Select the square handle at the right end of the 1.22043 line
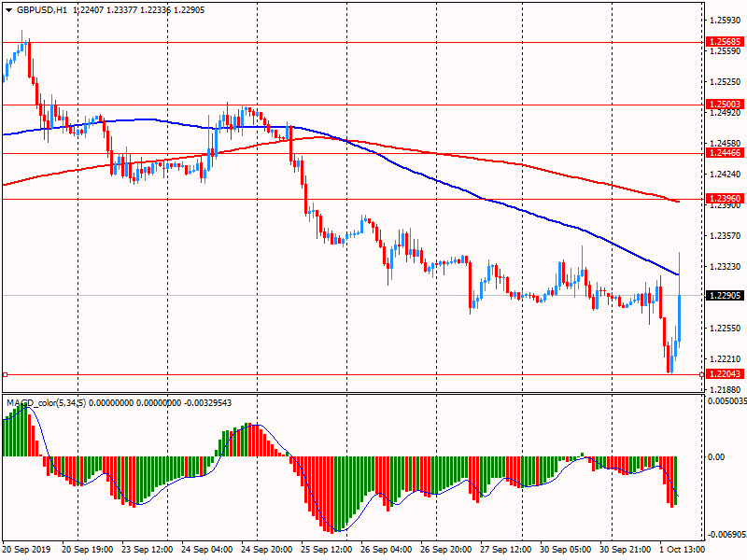The height and width of the screenshot is (560, 747). tap(701, 375)
